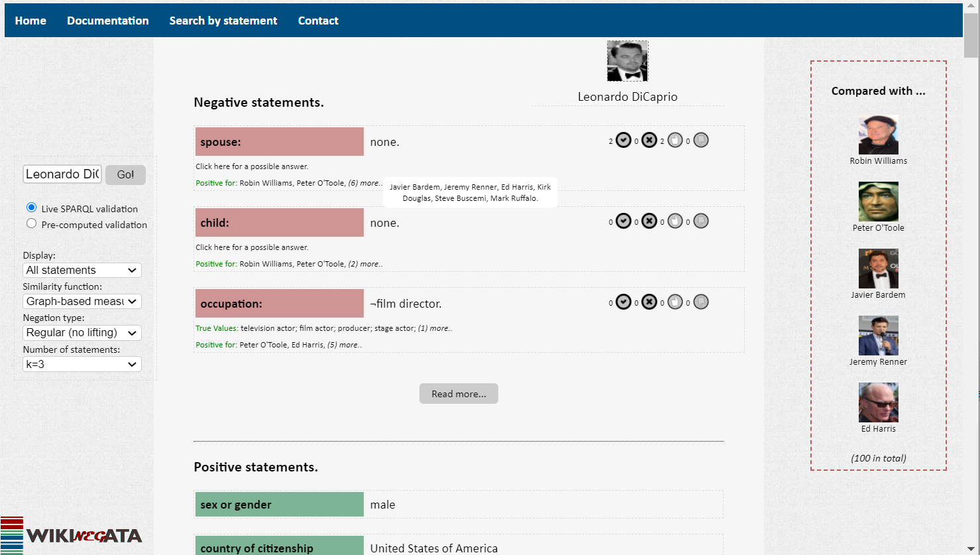Screen dimensions: 980x555
Task: Click thumbs-up icon on the spouse row
Action: pyautogui.click(x=675, y=140)
